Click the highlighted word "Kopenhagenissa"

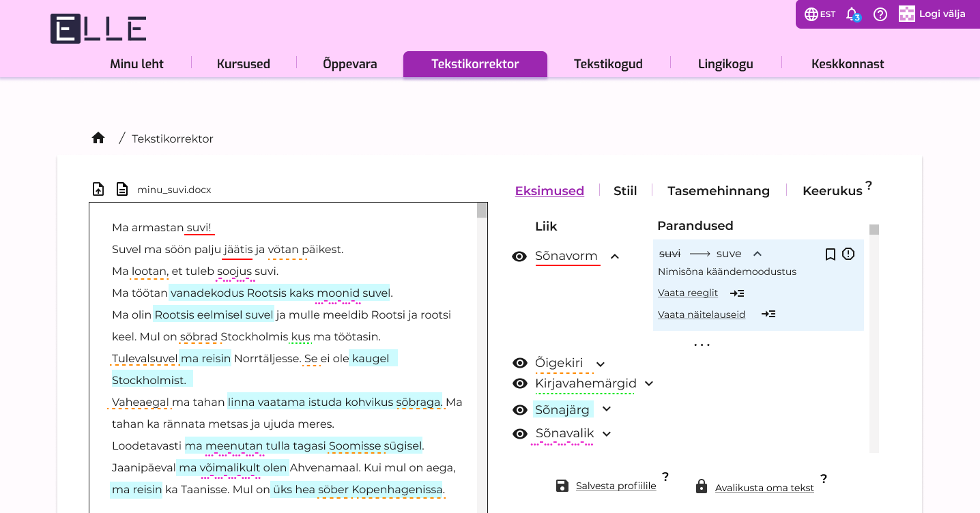(399, 490)
